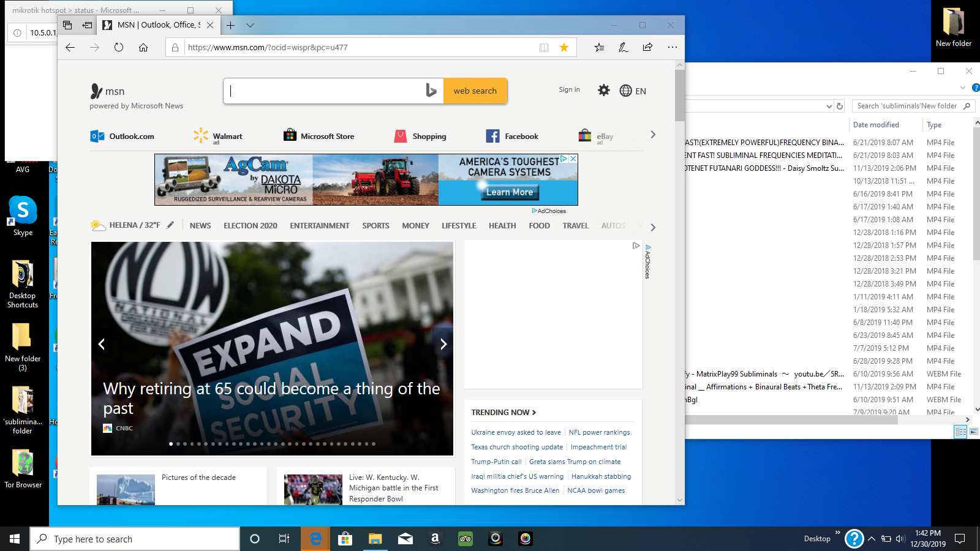The image size is (980, 551).
Task: Show more site shortcuts arrow
Action: tap(653, 135)
